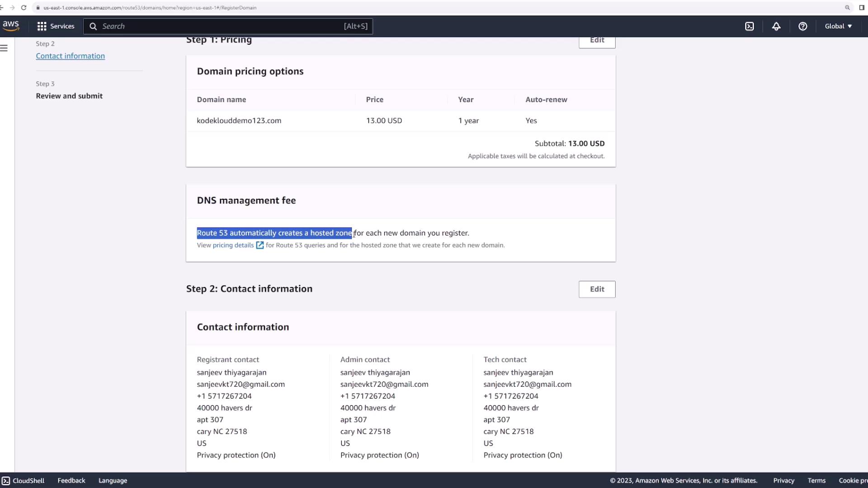Open the notifications bell
Image resolution: width=868 pixels, height=488 pixels.
[x=776, y=26]
